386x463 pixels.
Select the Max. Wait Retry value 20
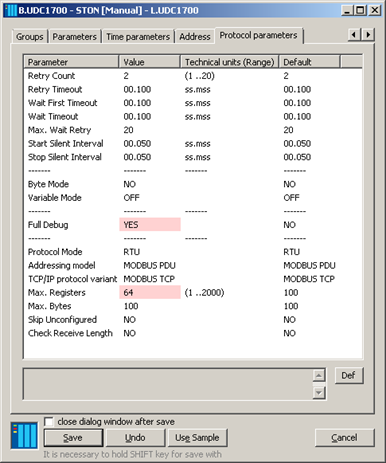tap(129, 130)
